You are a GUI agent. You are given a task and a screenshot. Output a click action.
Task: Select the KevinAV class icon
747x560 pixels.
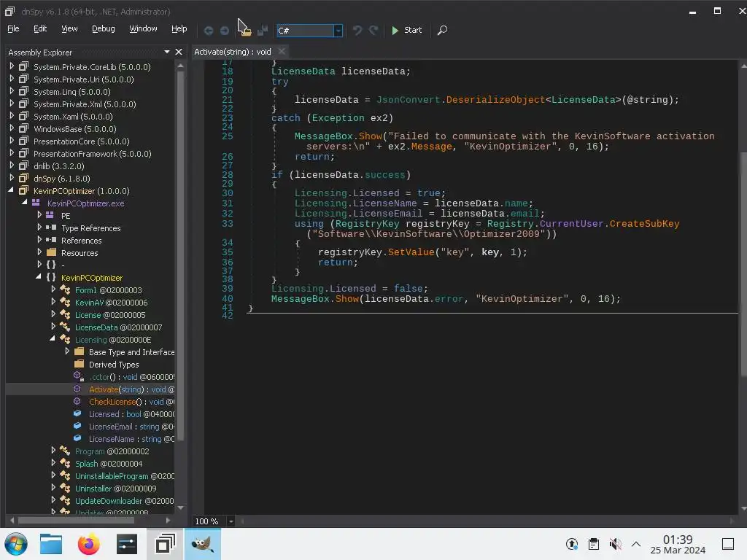(x=65, y=302)
